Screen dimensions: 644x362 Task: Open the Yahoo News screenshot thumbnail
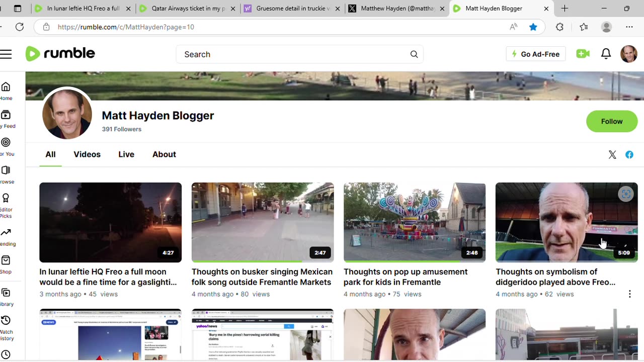point(263,335)
